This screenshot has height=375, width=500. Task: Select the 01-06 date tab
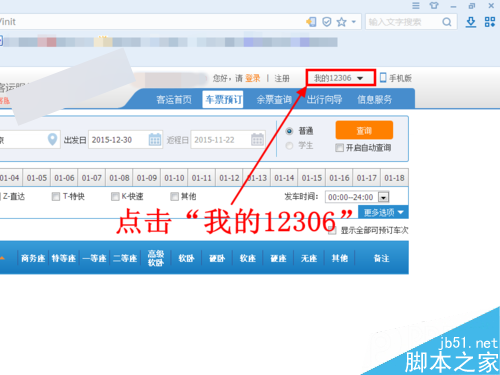[64, 178]
